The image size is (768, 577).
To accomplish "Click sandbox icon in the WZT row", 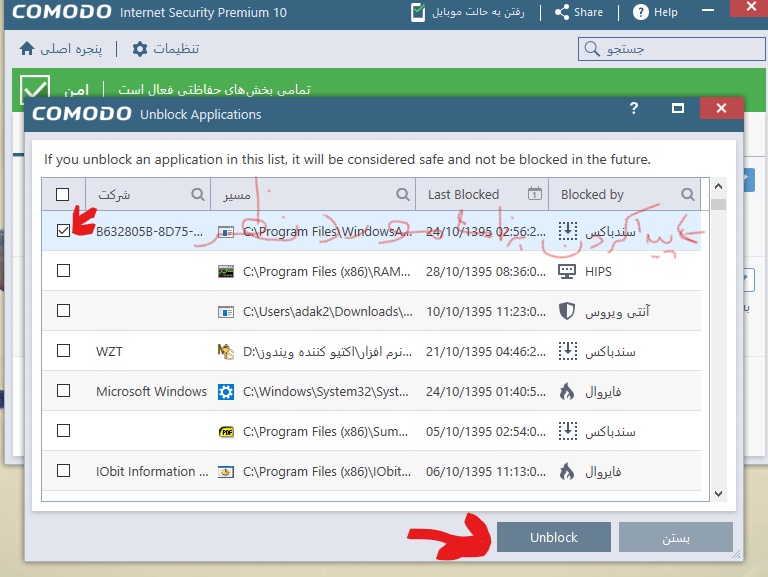I will click(x=568, y=351).
